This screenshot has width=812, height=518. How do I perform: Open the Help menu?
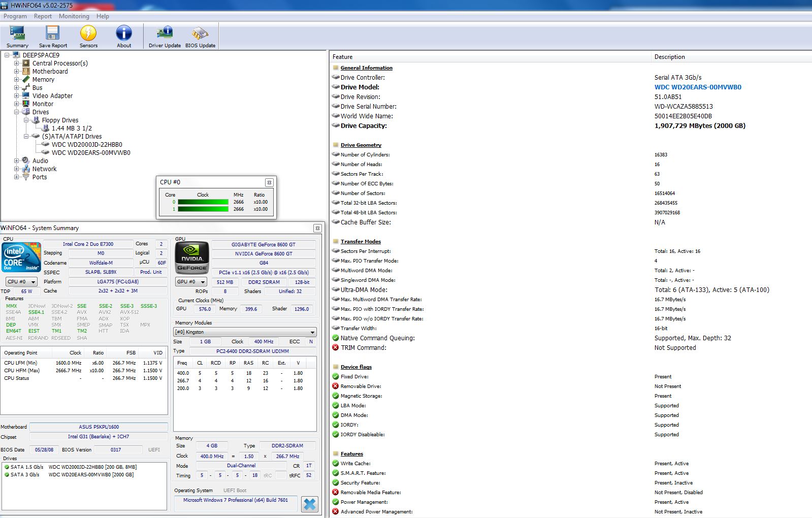coord(103,16)
